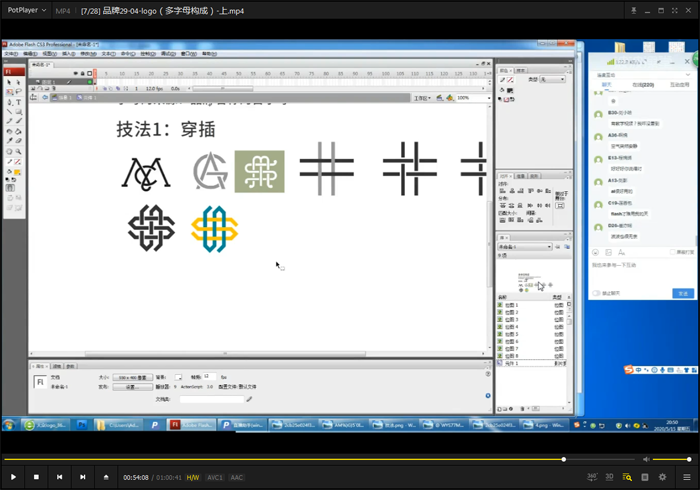Click the eject/open file icon
The height and width of the screenshot is (490, 700).
(106, 477)
